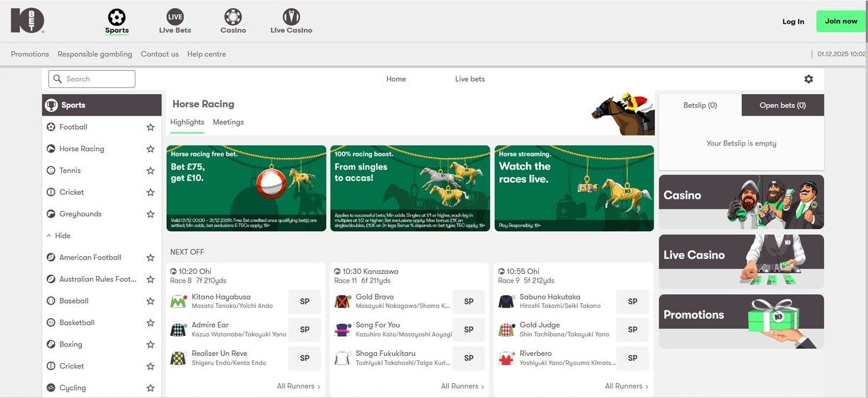
Task: Open the Casino promo tile
Action: [741, 202]
